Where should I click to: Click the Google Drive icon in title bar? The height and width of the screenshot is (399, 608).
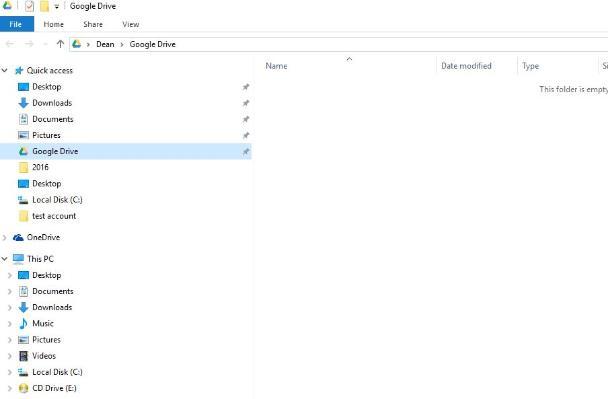click(x=7, y=5)
